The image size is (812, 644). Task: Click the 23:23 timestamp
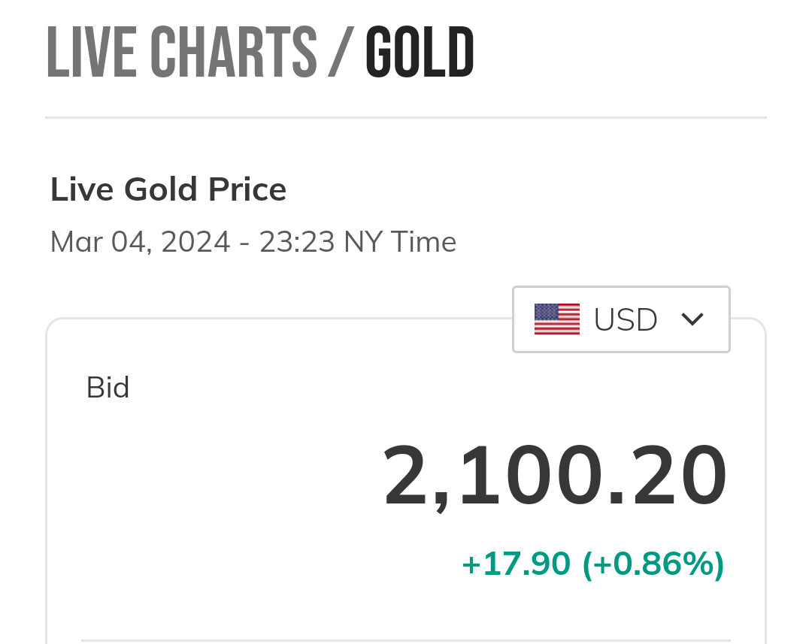(x=297, y=242)
